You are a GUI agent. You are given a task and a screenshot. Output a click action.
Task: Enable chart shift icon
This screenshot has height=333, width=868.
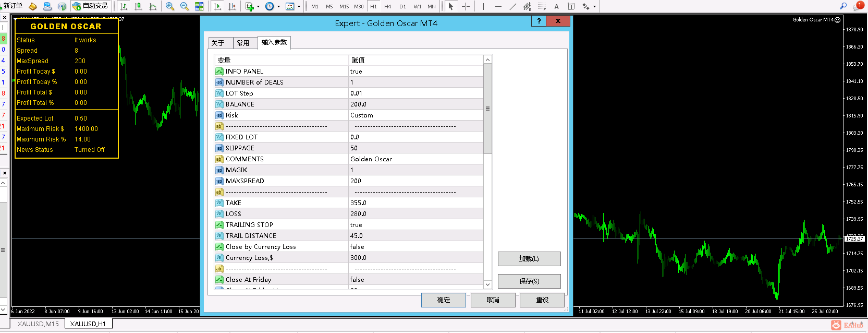pos(232,6)
